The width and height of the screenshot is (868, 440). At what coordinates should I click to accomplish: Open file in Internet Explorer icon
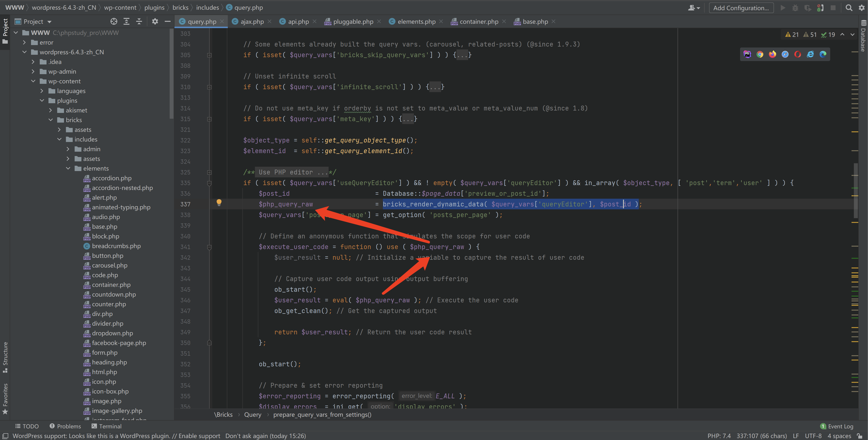tap(810, 54)
